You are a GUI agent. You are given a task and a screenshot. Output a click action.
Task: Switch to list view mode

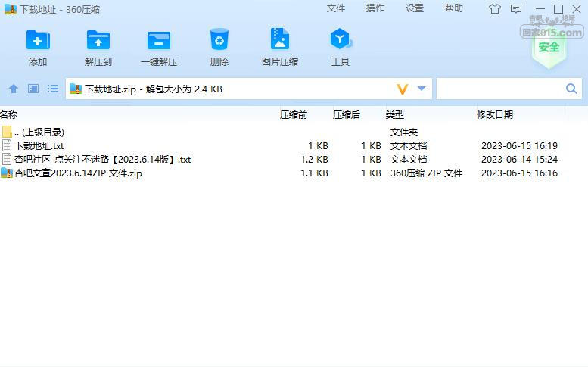coord(53,89)
